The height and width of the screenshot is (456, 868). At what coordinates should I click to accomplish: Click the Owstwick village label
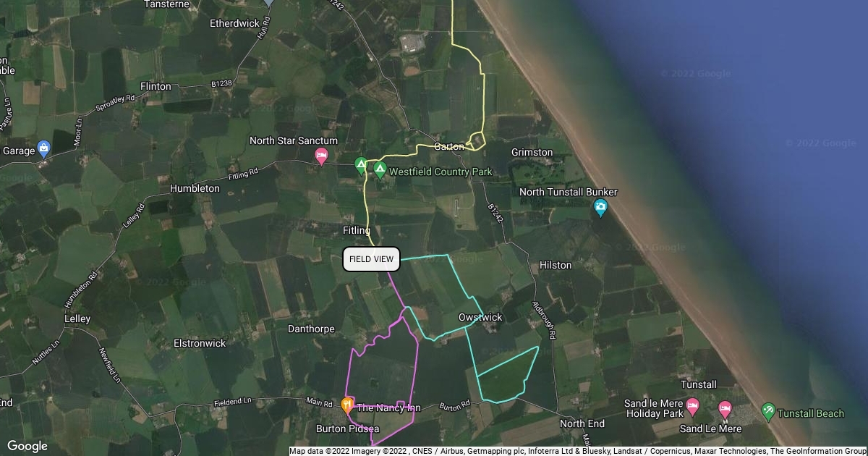pyautogui.click(x=480, y=317)
